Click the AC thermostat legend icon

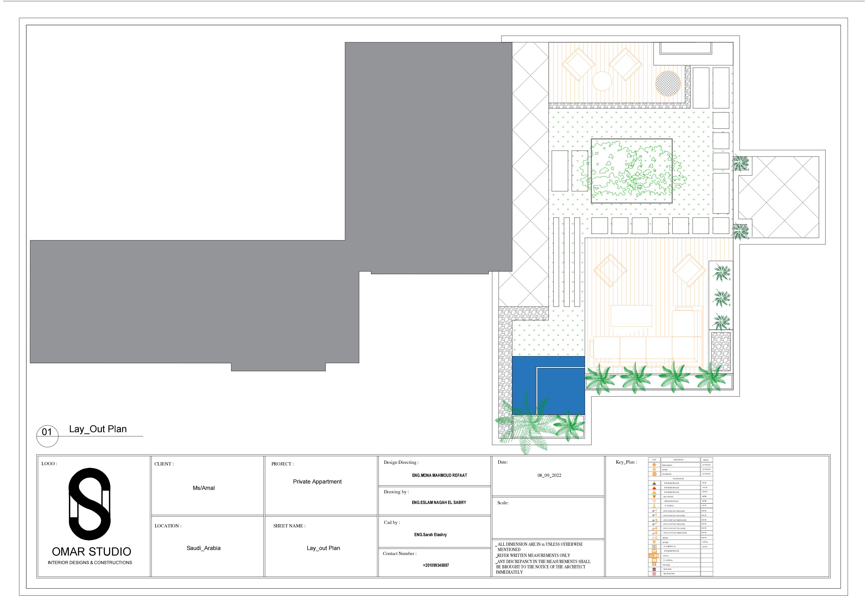(654, 547)
